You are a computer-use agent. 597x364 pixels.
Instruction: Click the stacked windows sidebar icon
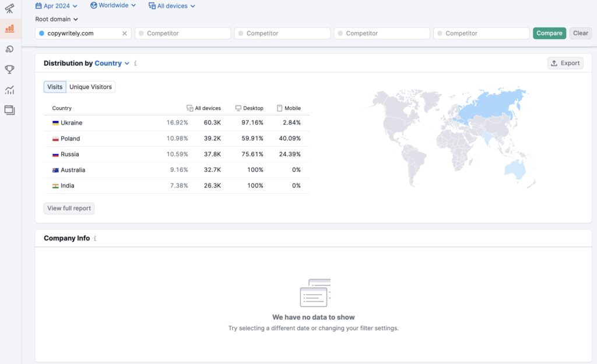click(x=9, y=109)
